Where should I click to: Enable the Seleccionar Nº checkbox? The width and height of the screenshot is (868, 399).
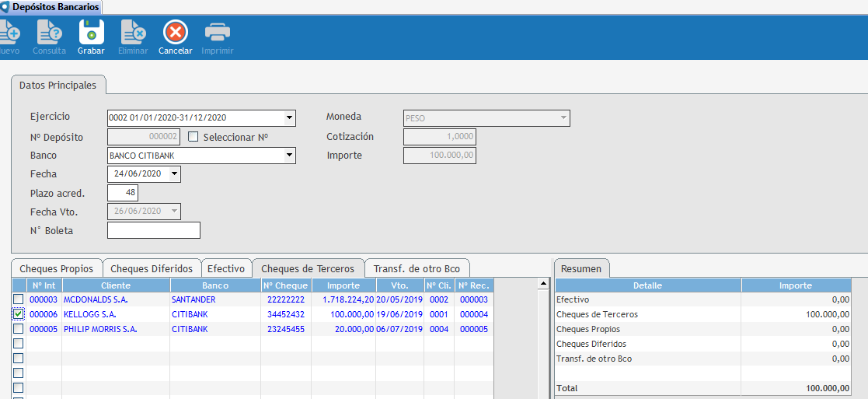(193, 137)
